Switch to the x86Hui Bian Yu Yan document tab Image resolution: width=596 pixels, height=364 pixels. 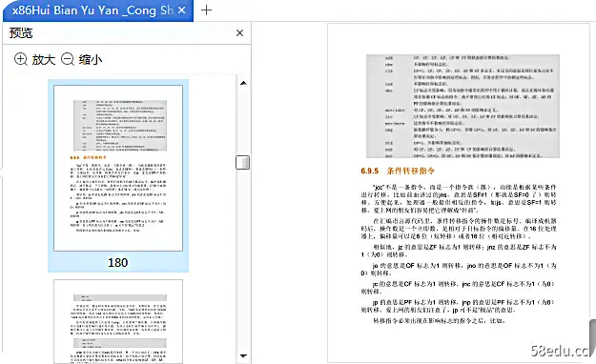98,10
